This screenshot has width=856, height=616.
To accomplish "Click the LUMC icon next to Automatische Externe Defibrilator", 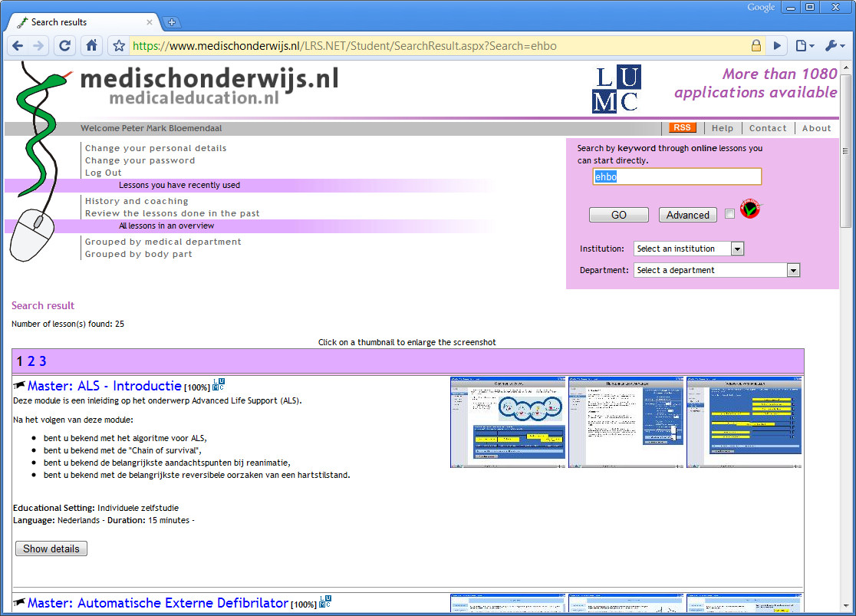I will (x=325, y=601).
